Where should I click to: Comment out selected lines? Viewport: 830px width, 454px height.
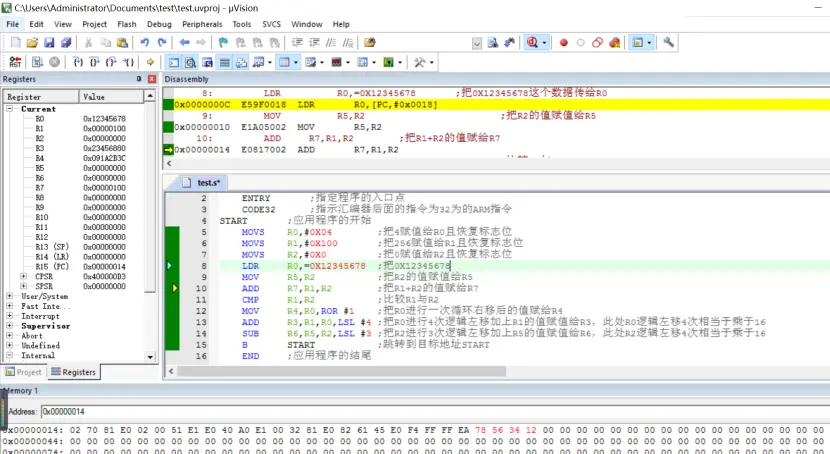pyautogui.click(x=331, y=42)
